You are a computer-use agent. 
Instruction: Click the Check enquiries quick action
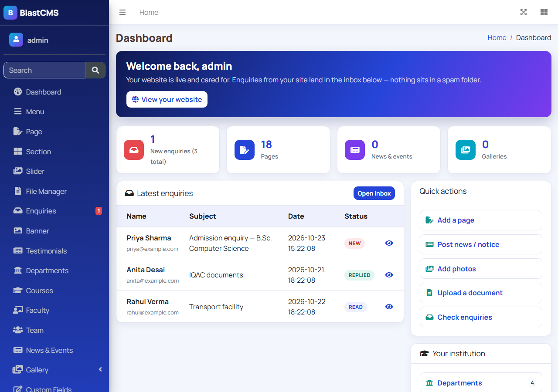481,317
